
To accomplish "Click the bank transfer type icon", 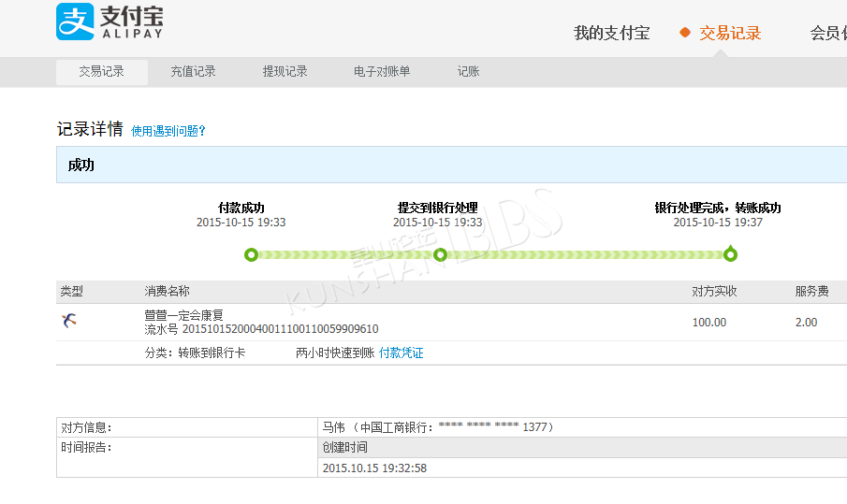I will pyautogui.click(x=68, y=321).
